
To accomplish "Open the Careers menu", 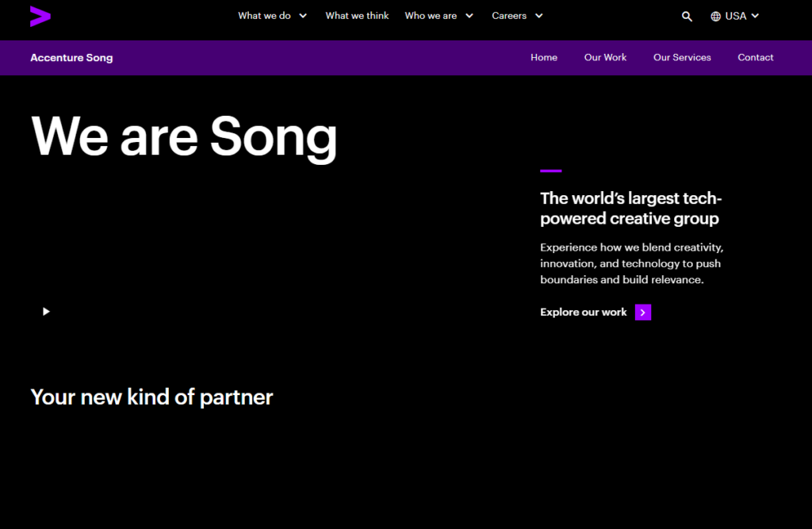I will click(509, 16).
